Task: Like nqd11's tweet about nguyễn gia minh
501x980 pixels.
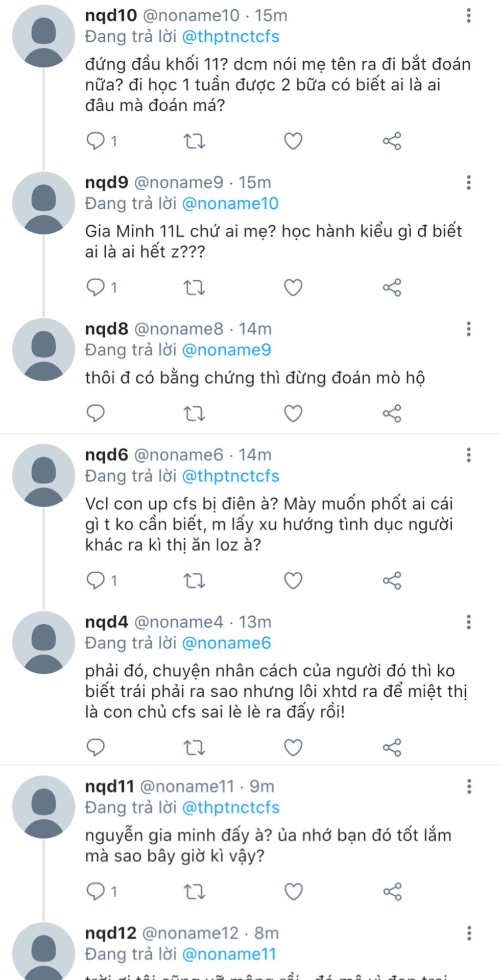Action: [x=293, y=892]
